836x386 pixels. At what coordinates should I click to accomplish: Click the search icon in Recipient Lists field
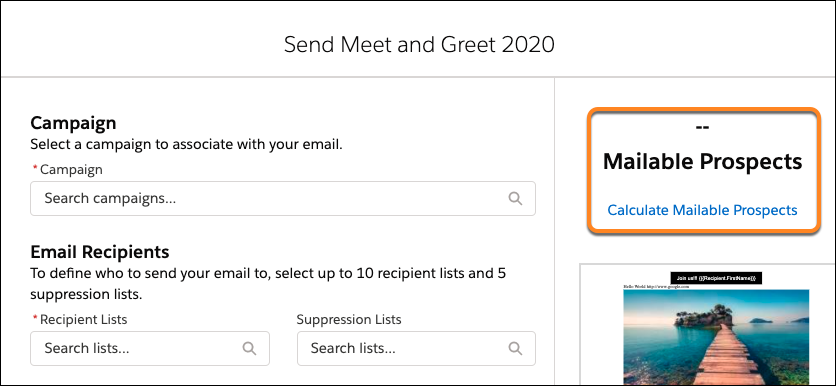click(249, 348)
